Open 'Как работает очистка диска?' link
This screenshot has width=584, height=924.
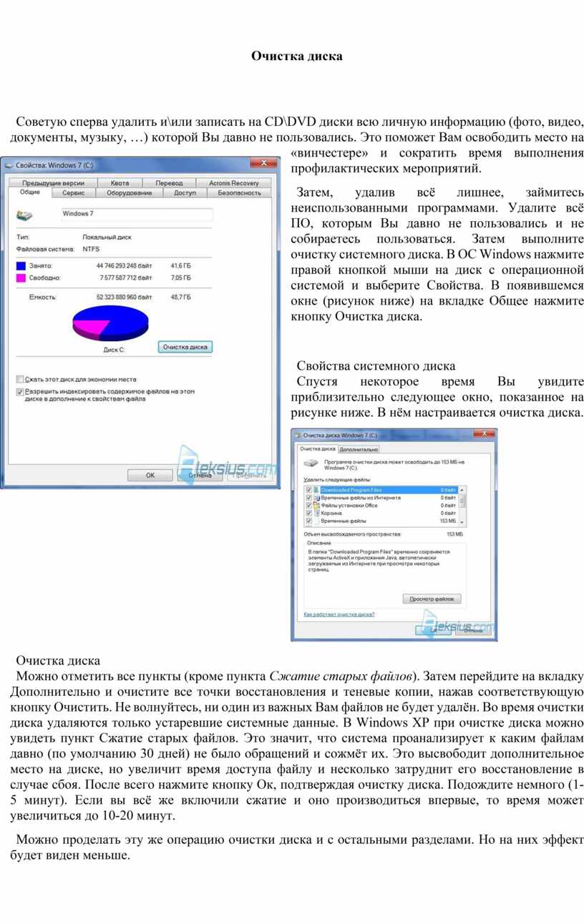pyautogui.click(x=339, y=614)
